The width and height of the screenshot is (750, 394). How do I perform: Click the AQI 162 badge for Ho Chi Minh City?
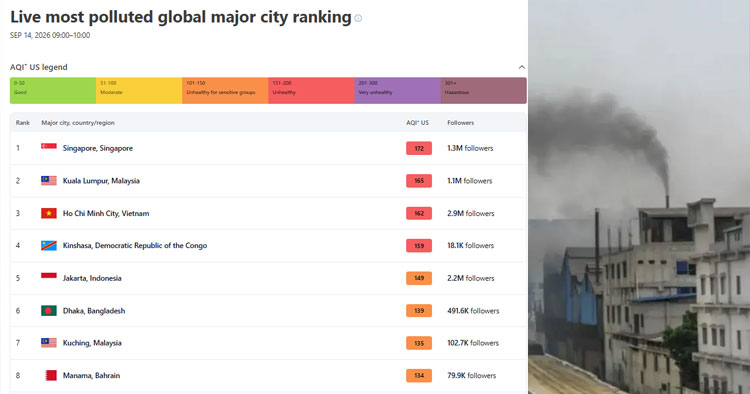[x=419, y=213]
